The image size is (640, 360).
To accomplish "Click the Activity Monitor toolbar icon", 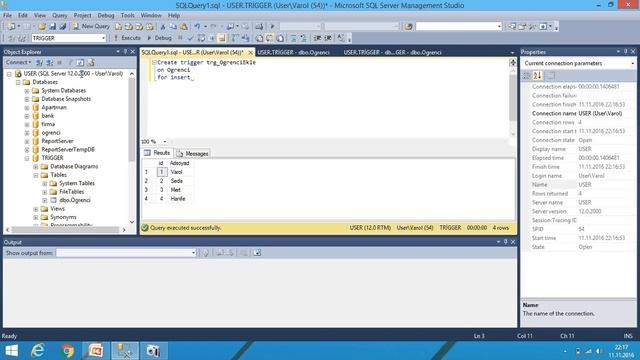I will click(x=259, y=26).
